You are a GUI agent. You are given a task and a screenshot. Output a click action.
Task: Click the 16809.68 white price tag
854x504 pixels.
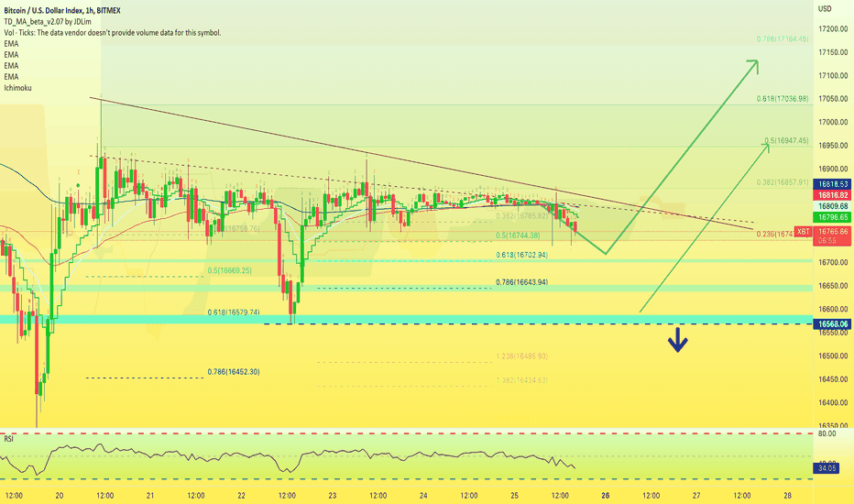832,206
